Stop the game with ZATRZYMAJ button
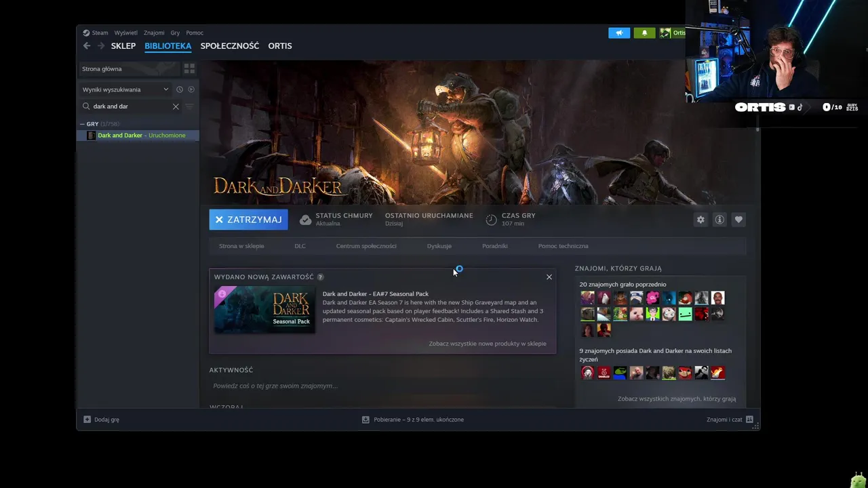The height and width of the screenshot is (488, 868). (249, 220)
